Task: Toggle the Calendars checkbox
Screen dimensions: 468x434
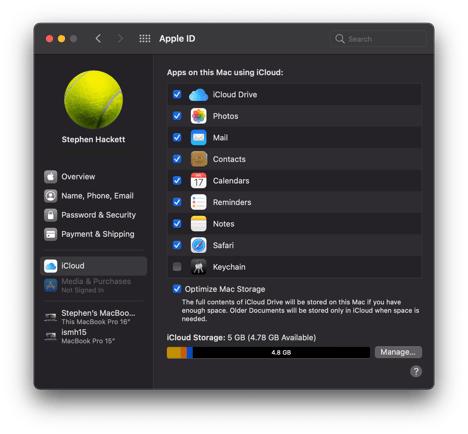Action: pos(177,180)
